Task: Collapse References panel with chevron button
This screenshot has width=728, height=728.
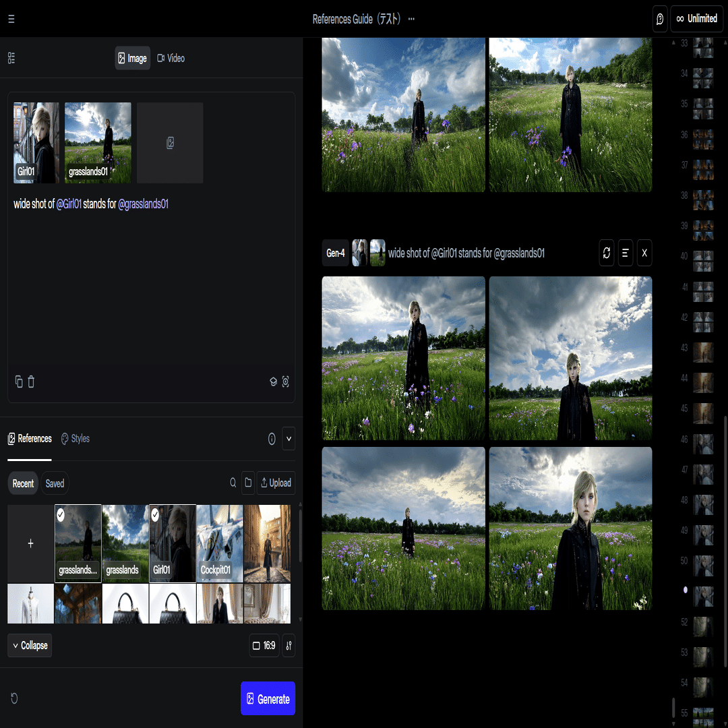Action: coord(289,439)
